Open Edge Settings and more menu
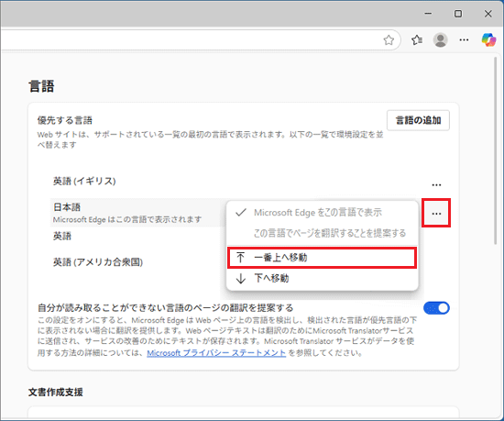Screen dimensions: 504x421 coord(464,39)
